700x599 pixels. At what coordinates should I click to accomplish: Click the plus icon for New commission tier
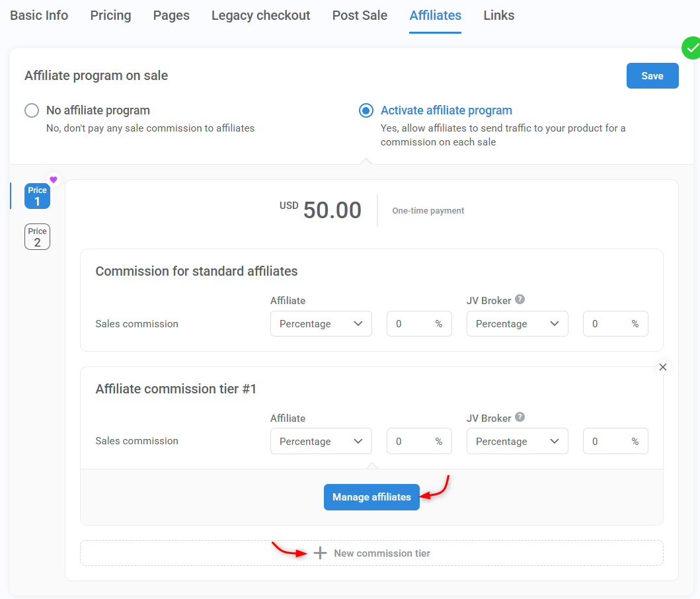coord(320,553)
